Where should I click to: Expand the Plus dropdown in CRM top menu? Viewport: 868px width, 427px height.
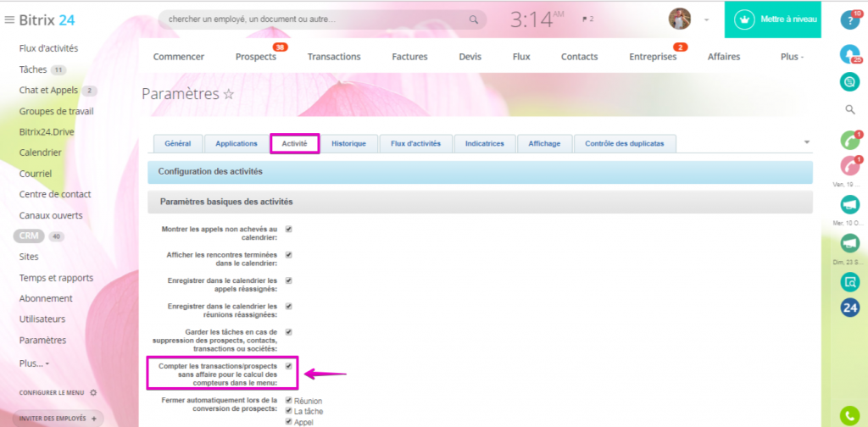click(793, 57)
